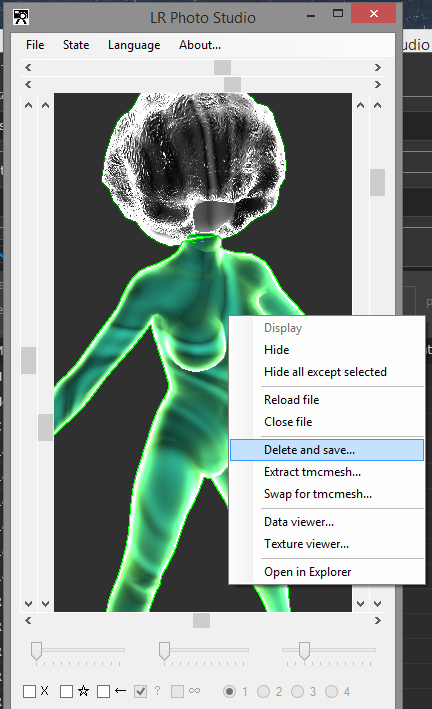
Task: Click thumb of bottom horizontal scrollbar
Action: [x=201, y=621]
